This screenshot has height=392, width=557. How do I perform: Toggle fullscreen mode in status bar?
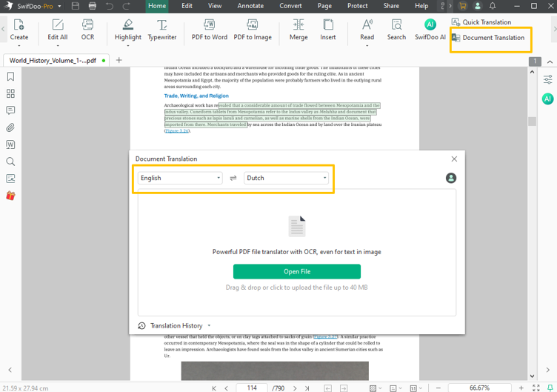coord(536,388)
